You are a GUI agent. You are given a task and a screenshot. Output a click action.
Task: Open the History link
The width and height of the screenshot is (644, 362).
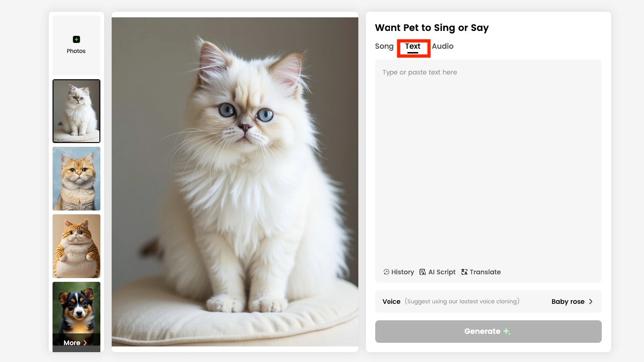pyautogui.click(x=402, y=272)
